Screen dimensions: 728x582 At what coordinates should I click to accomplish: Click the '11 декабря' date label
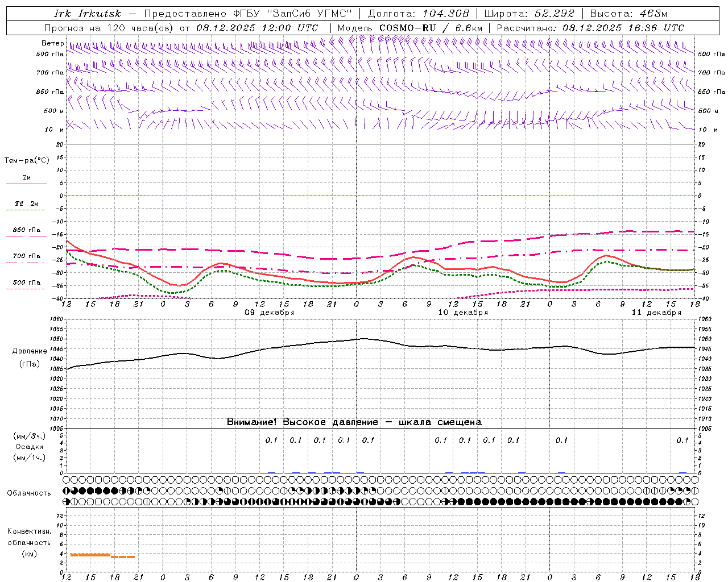656,313
